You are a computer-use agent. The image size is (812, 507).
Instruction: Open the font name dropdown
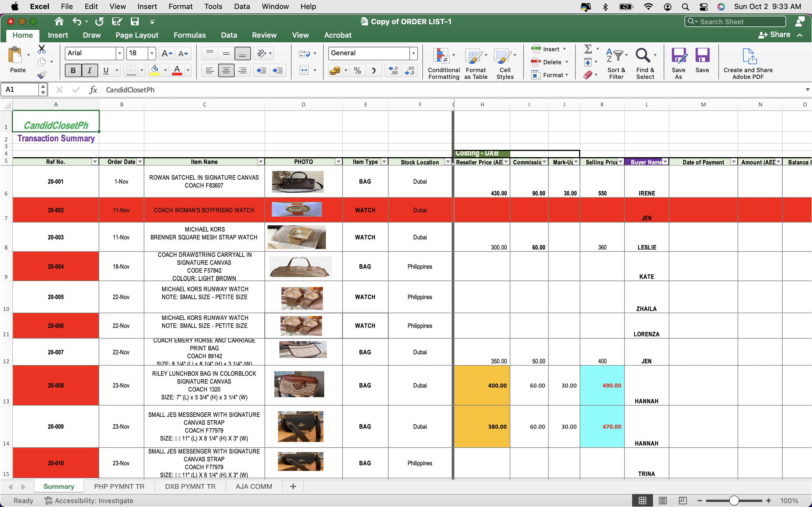pyautogui.click(x=120, y=53)
